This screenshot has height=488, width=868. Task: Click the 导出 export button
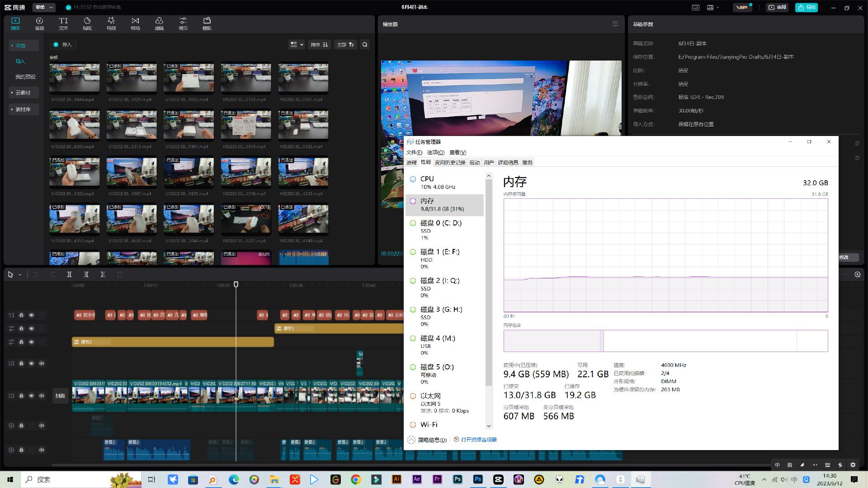[807, 7]
